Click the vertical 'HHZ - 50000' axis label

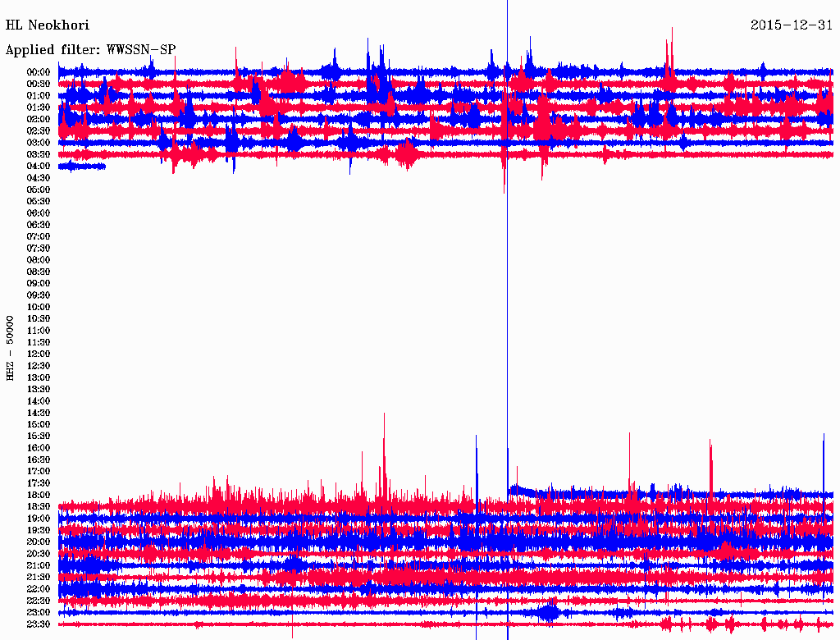pyautogui.click(x=10, y=348)
